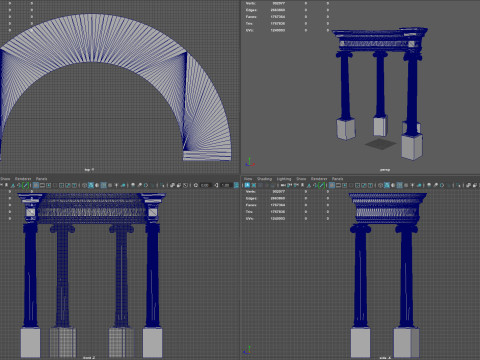Toggle multisample anti-aliasing in front panel
Image resolution: width=480 pixels, height=360 pixels.
(146, 185)
